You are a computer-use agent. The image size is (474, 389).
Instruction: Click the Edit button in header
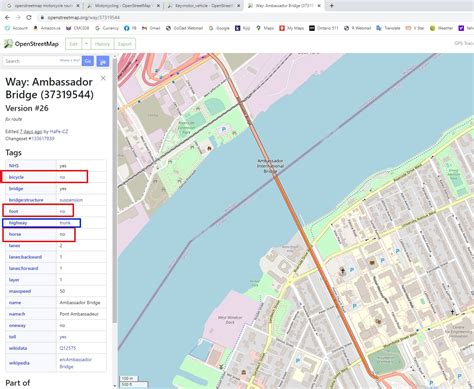tap(74, 44)
